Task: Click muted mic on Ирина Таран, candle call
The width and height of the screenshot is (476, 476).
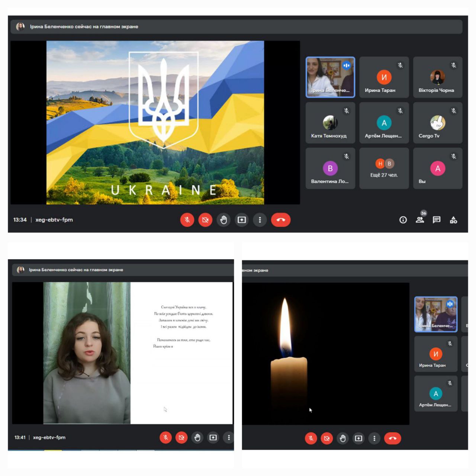Action: pyautogui.click(x=450, y=344)
